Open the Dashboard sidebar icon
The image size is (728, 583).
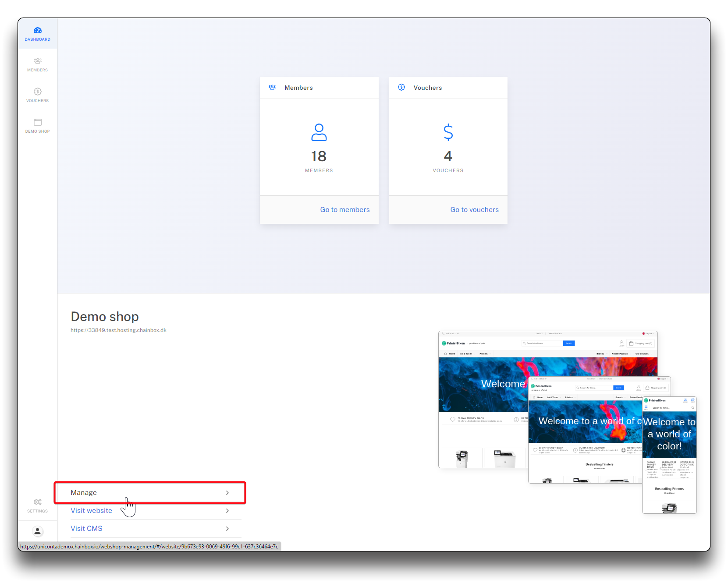tap(38, 31)
